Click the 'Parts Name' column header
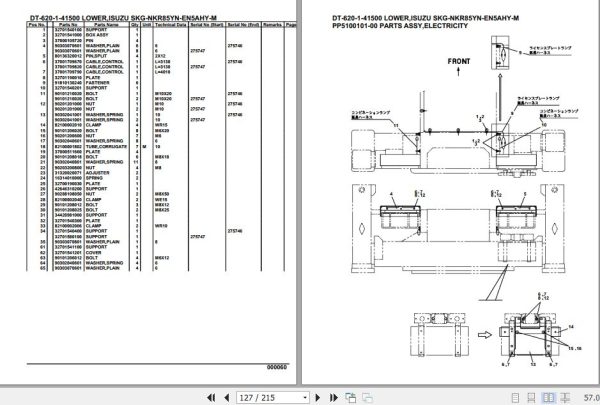600x405 pixels. coord(106,24)
